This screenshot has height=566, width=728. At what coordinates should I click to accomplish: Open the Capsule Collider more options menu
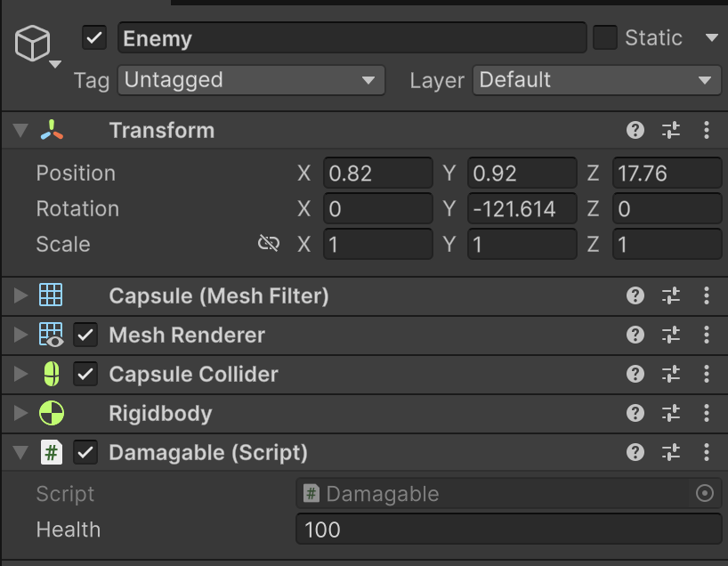(707, 375)
